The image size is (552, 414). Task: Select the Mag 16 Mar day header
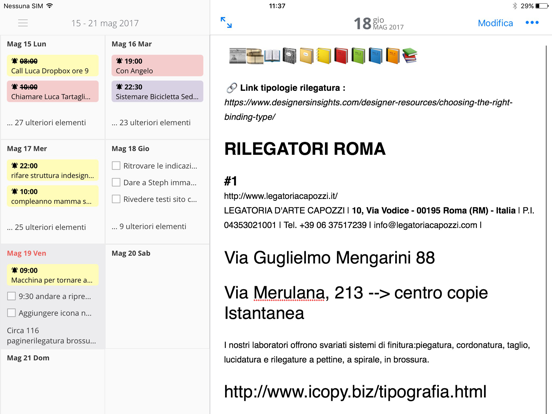pos(132,44)
